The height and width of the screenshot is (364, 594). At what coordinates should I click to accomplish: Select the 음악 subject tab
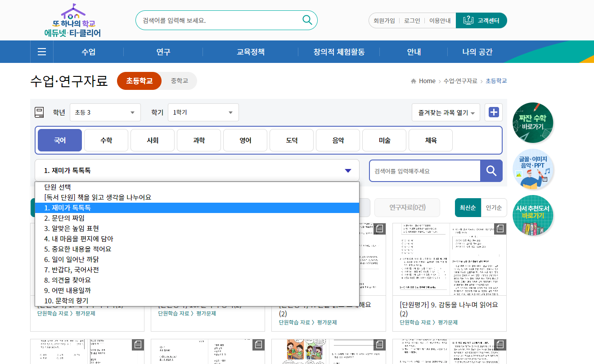click(338, 140)
